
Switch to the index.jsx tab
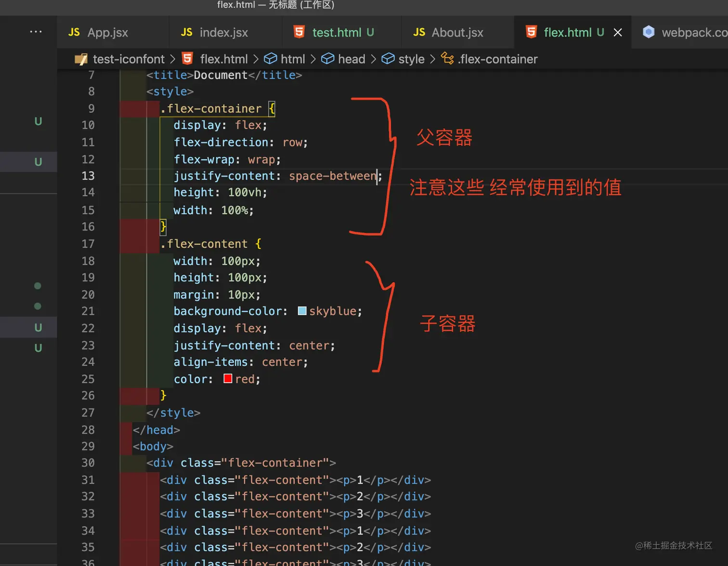point(225,32)
